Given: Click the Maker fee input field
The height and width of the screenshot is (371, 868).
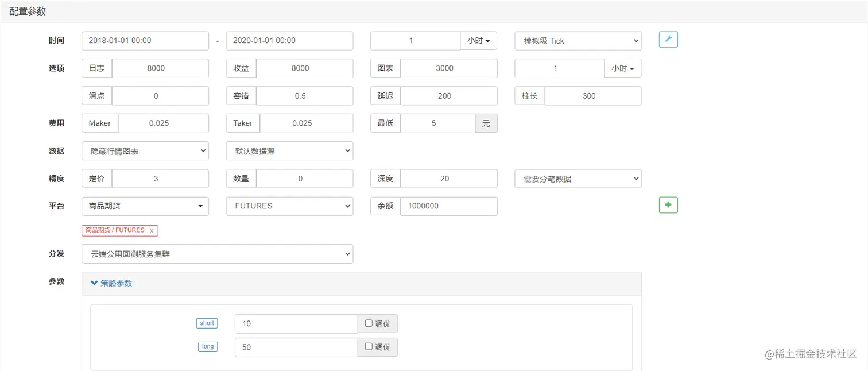Looking at the screenshot, I should tap(164, 123).
